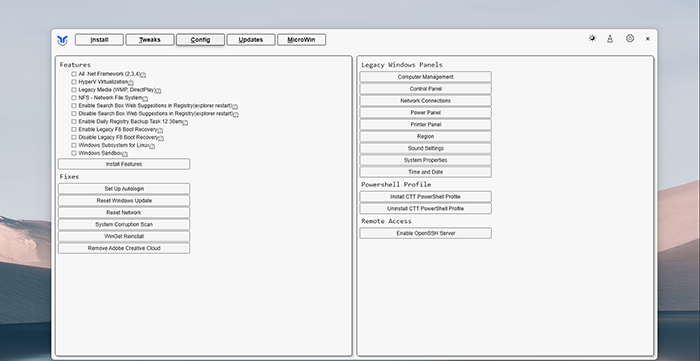Switch to the Install tab
Screen dimensions: 700x361
coord(99,40)
